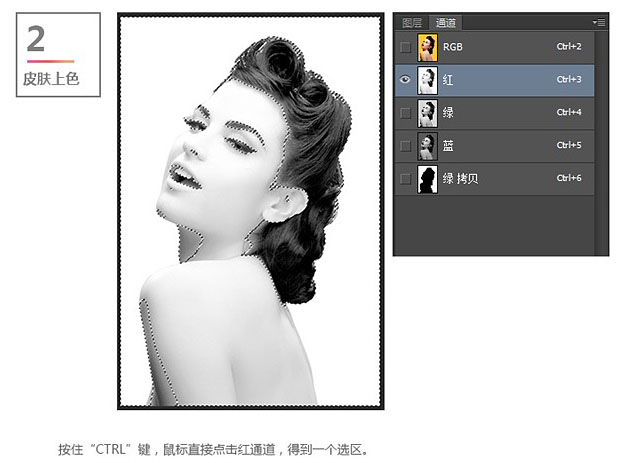This screenshot has height=463, width=620.
Task: Click the 蓝 channel thumbnail
Action: pos(427,146)
